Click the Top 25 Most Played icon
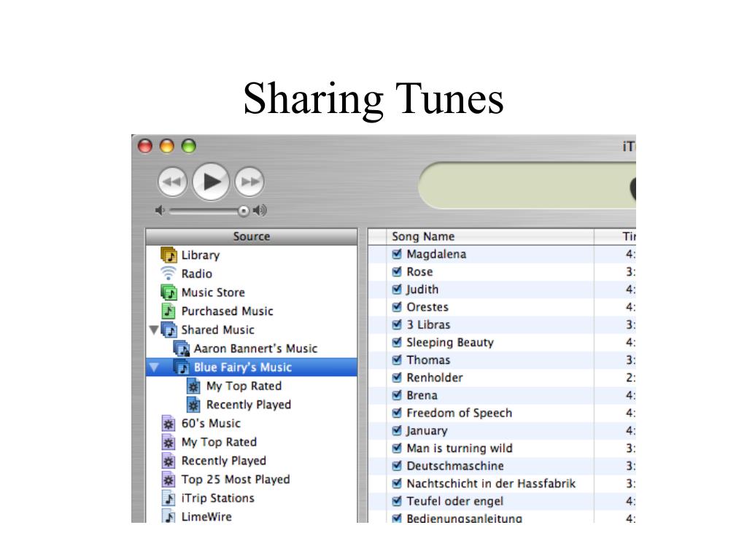The width and height of the screenshot is (747, 560). 169,480
